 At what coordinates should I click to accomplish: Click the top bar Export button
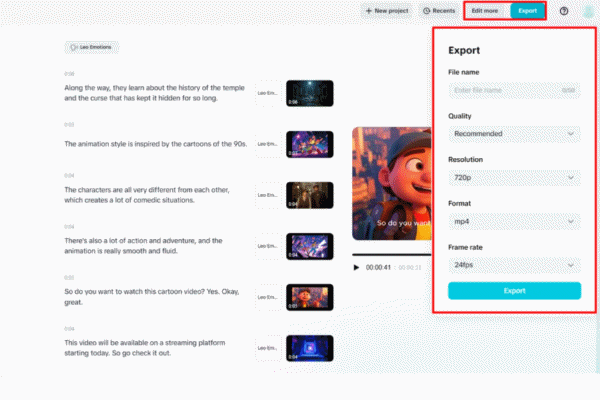click(527, 11)
